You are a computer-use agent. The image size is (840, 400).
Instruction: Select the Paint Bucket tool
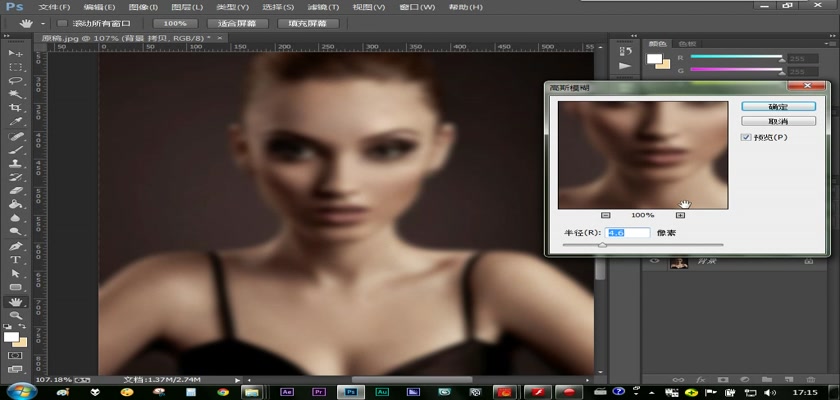coord(16,205)
